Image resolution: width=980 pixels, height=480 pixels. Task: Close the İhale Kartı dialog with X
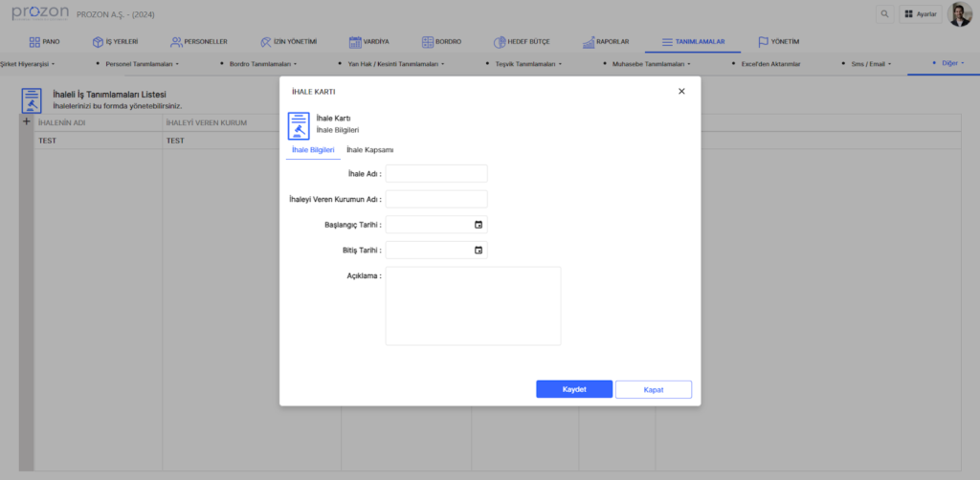click(x=681, y=91)
